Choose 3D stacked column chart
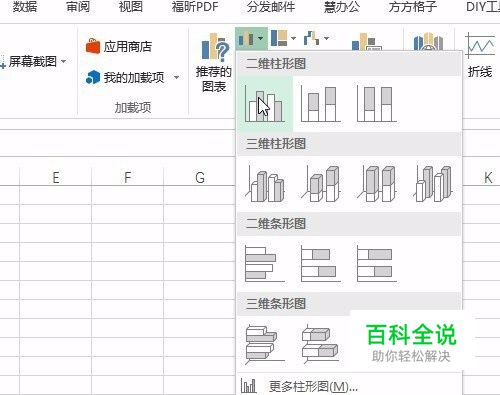This screenshot has width=500, height=395. [320, 184]
